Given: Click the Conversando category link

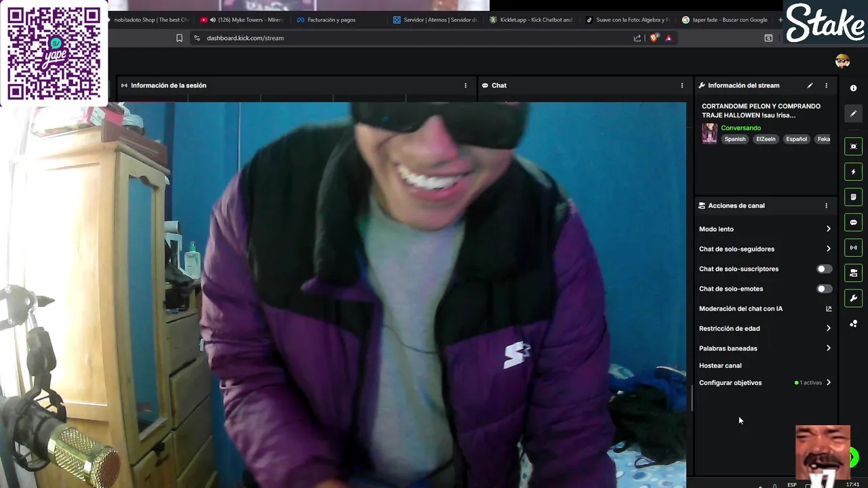Looking at the screenshot, I should [x=741, y=128].
